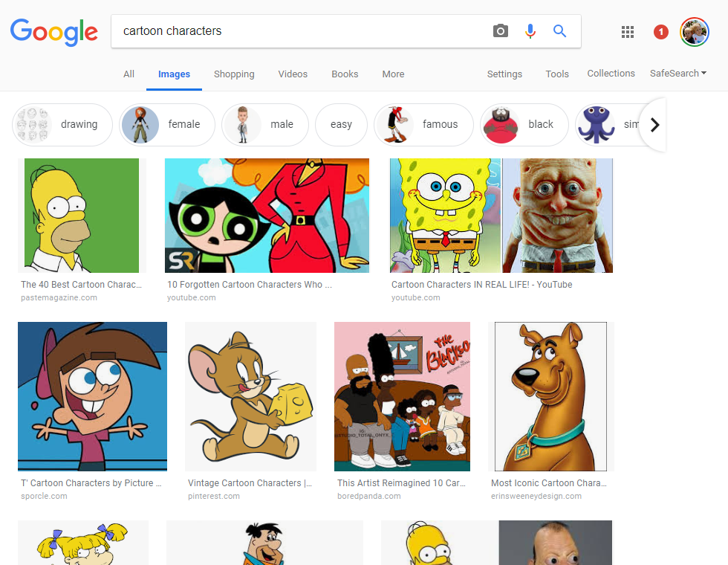
Task: Click '10 Forgotten Cartoon Characters Who ...' title
Action: pyautogui.click(x=250, y=284)
